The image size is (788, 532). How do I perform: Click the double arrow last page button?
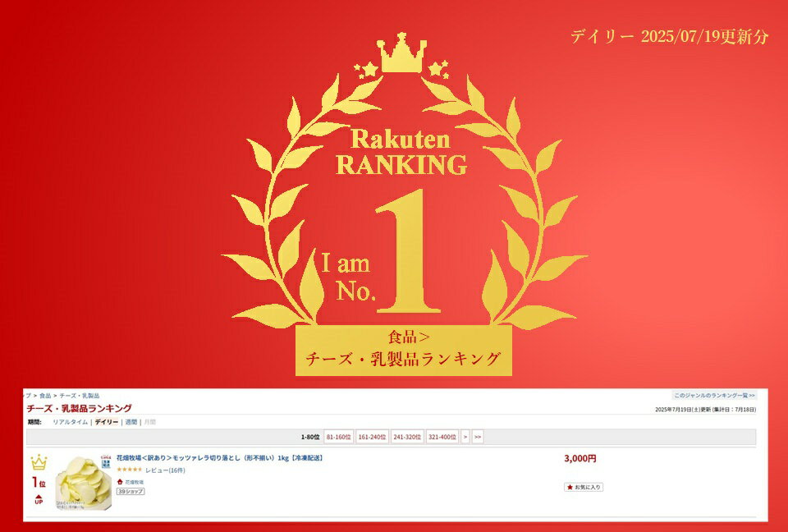pyautogui.click(x=478, y=437)
